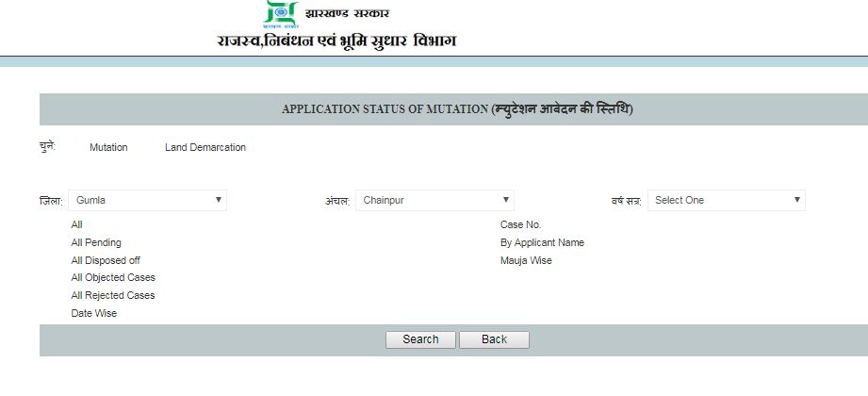Expand the Anchal dropdown showing Chainpur
Screen dimensions: 868x396
pos(435,200)
